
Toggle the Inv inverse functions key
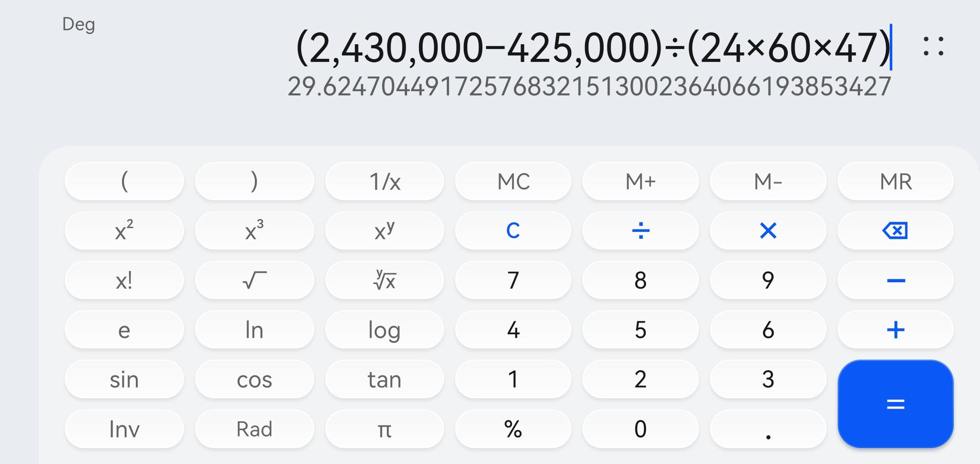pyautogui.click(x=124, y=429)
